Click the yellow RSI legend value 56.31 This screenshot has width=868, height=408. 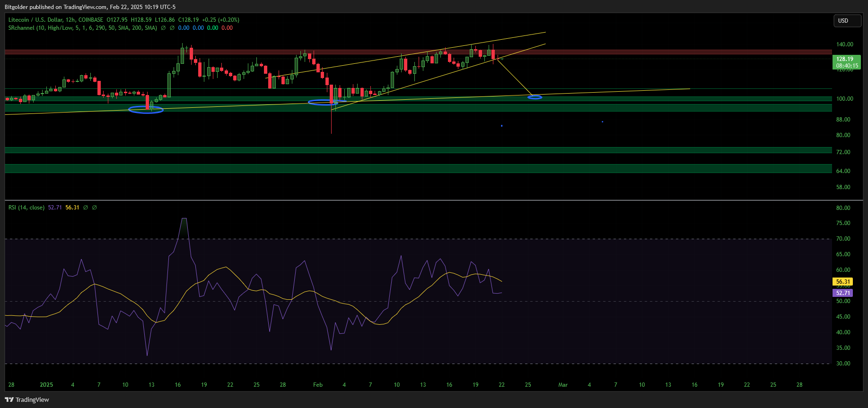tap(72, 208)
